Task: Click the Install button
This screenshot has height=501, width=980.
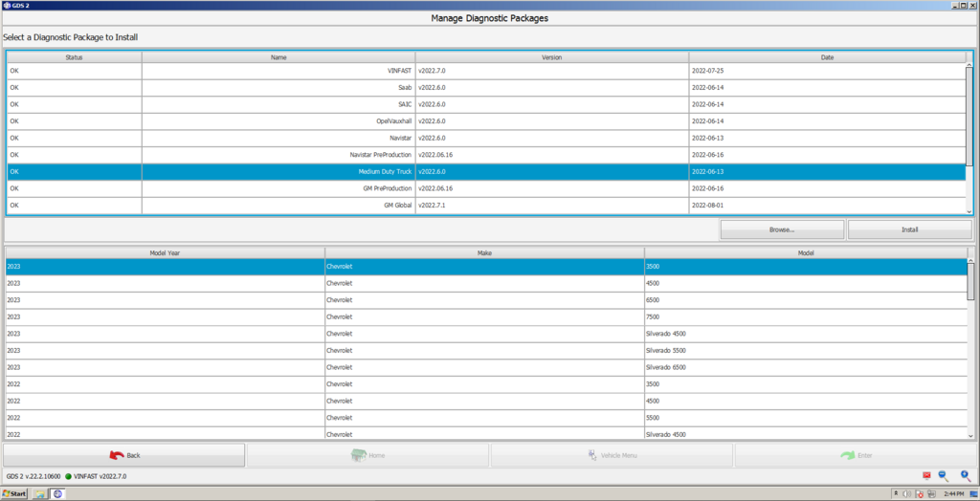Action: pyautogui.click(x=909, y=230)
